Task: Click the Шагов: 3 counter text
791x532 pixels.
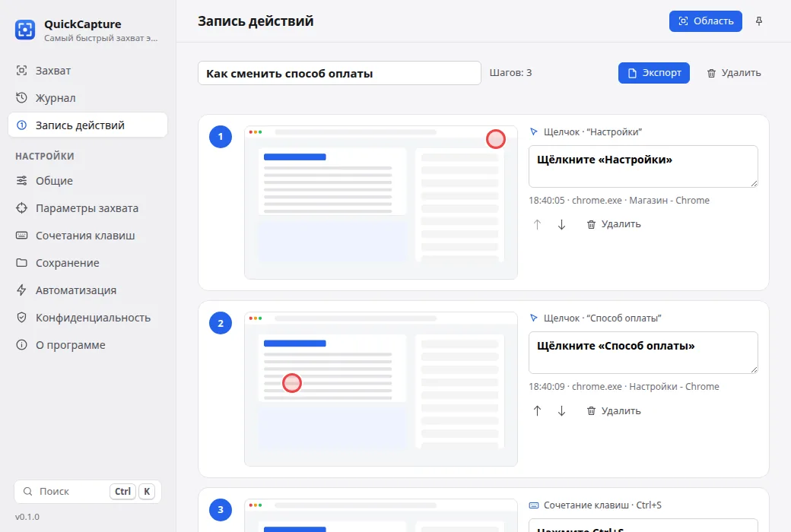Action: pyautogui.click(x=510, y=73)
